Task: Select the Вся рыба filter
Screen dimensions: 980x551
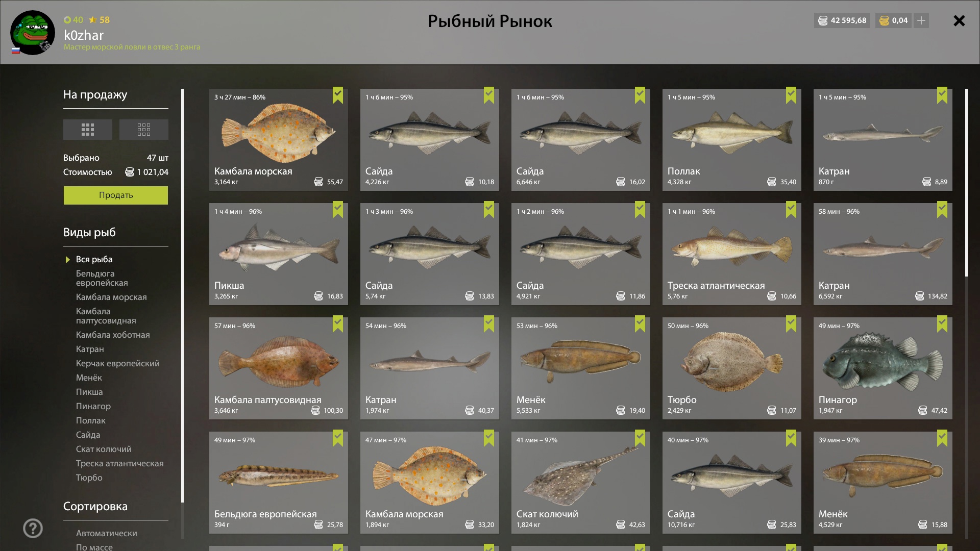Action: click(x=94, y=259)
